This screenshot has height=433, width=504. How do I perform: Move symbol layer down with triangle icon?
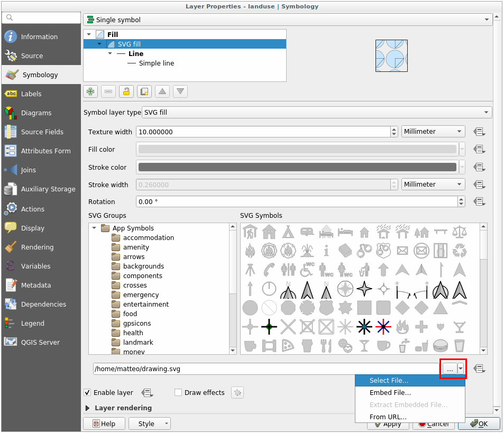pyautogui.click(x=180, y=91)
